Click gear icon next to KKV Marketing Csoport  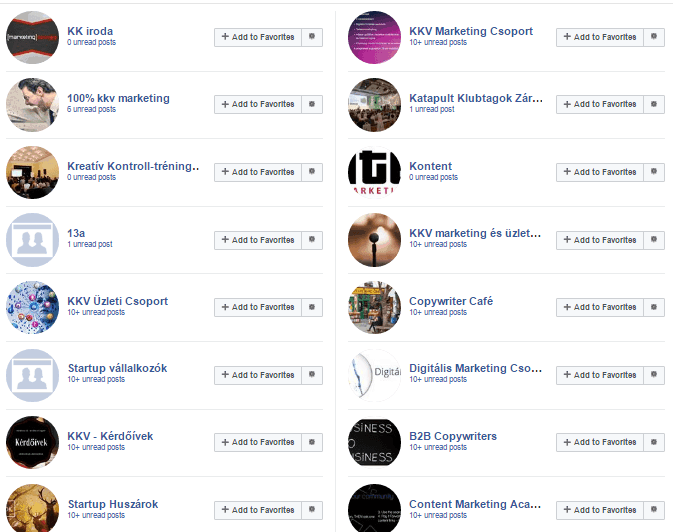[x=654, y=37]
